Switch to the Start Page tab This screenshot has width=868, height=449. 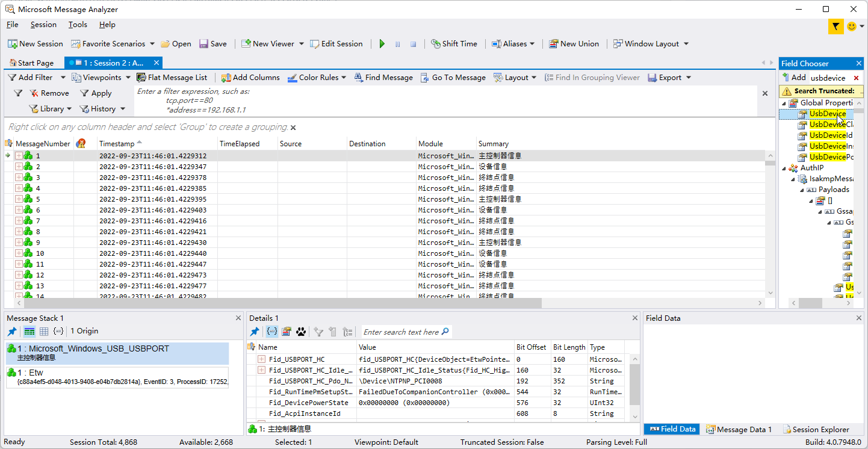[x=31, y=63]
